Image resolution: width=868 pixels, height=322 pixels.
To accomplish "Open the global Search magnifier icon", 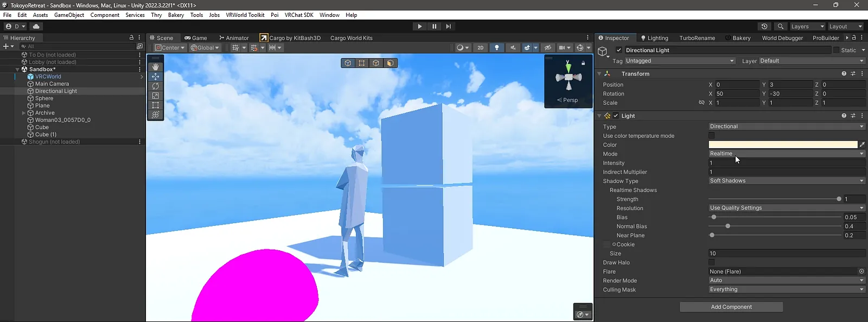I will [781, 26].
